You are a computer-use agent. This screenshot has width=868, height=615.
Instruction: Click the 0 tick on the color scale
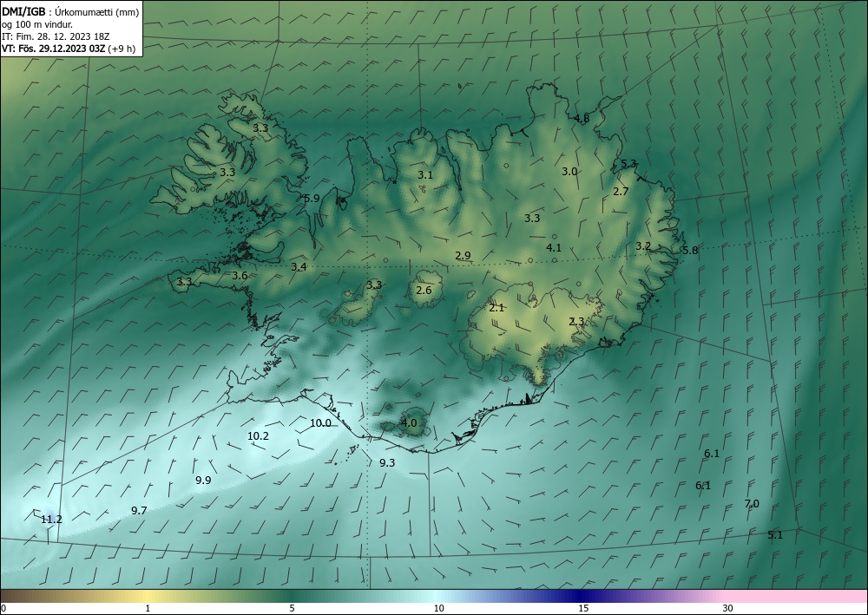click(x=3, y=608)
